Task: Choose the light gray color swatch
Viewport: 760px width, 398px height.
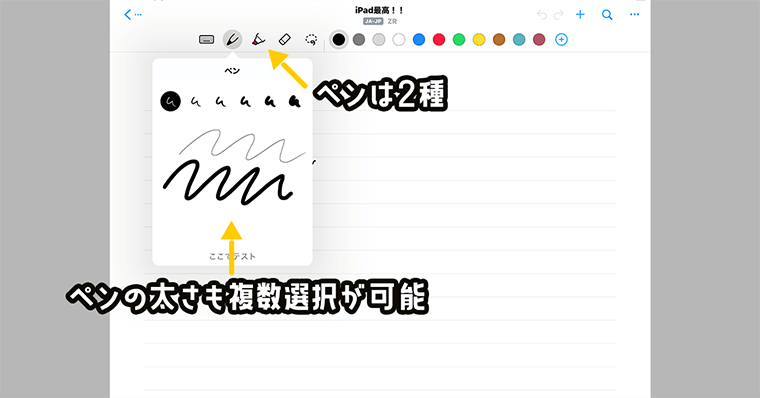Action: click(x=379, y=40)
